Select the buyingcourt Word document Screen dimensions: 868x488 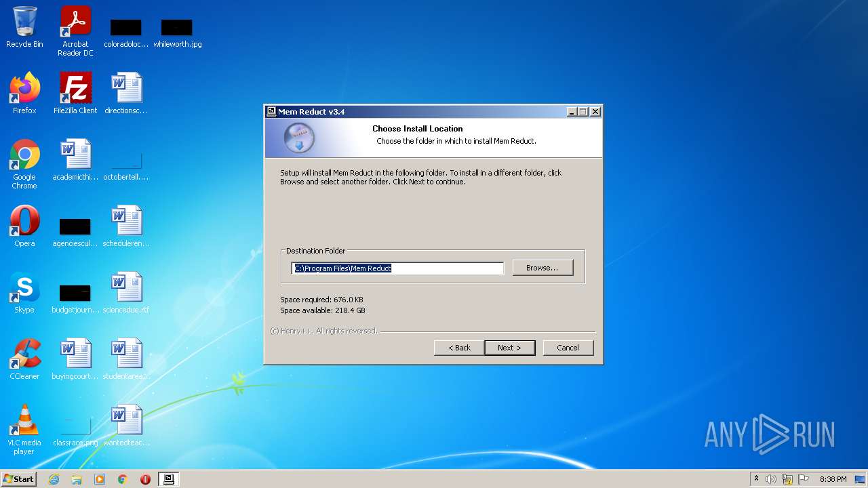[x=75, y=359]
